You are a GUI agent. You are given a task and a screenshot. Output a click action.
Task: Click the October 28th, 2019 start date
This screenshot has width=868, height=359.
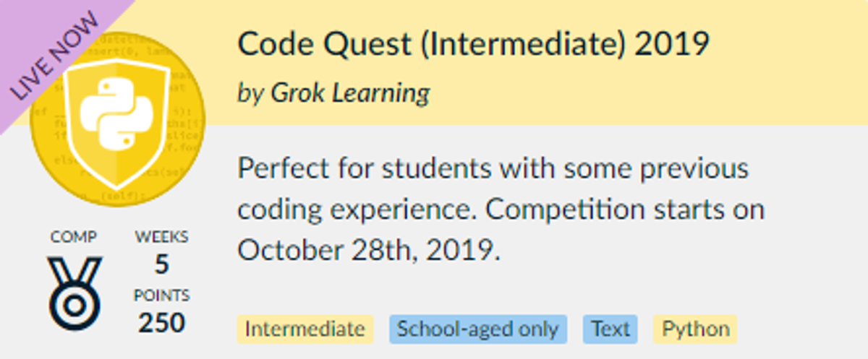pos(367,250)
